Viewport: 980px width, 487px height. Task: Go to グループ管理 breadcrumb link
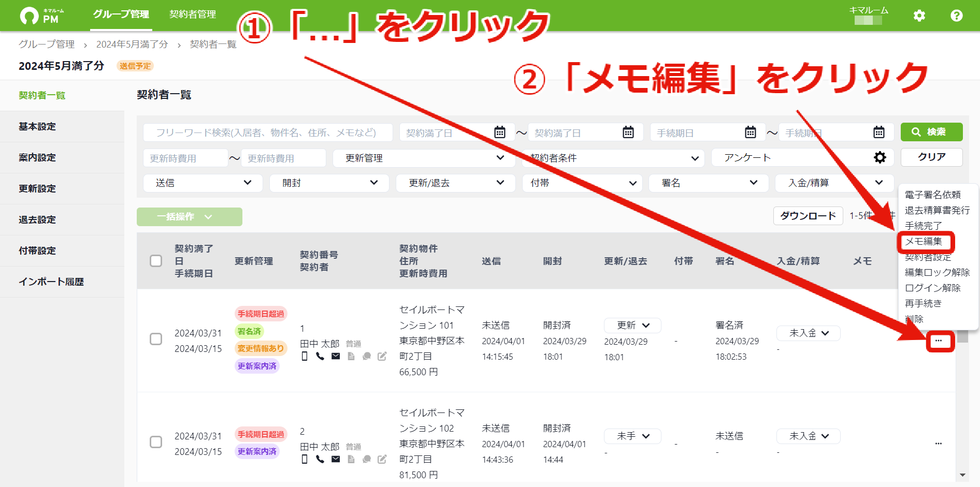[x=47, y=45]
